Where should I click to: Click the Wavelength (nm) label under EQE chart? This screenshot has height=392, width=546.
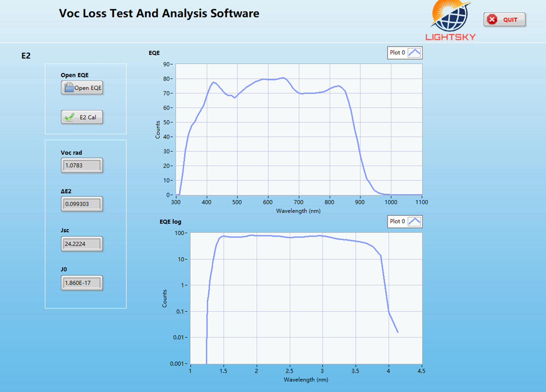coord(298,211)
